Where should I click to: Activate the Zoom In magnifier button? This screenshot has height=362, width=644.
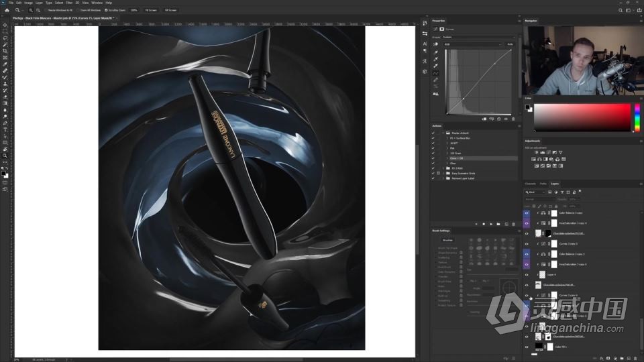pyautogui.click(x=31, y=10)
